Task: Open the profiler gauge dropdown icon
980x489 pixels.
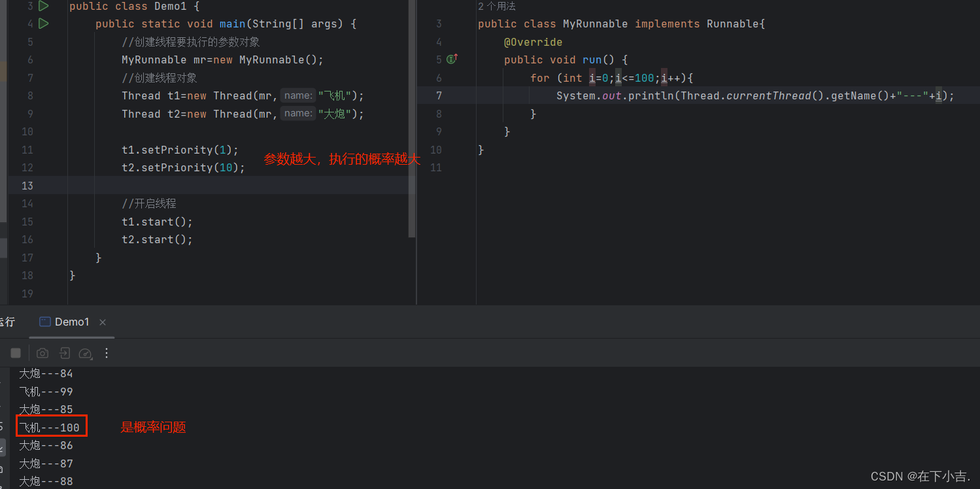Action: [x=86, y=354]
